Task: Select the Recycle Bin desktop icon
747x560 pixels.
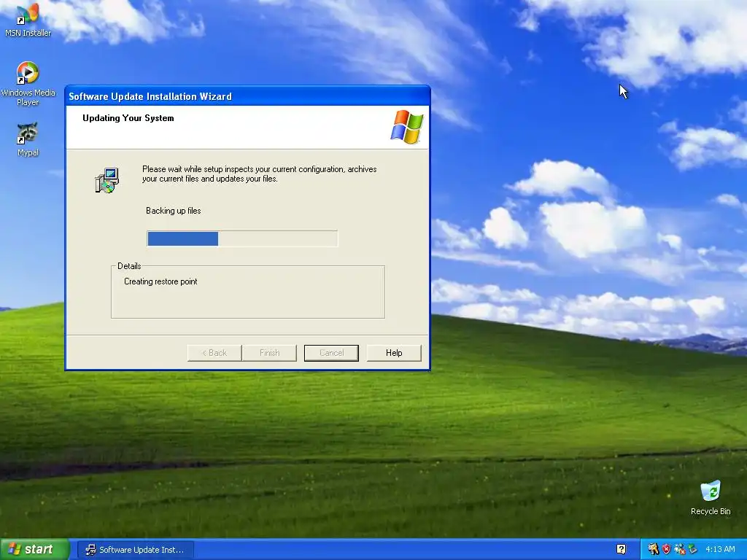Action: pos(711,498)
